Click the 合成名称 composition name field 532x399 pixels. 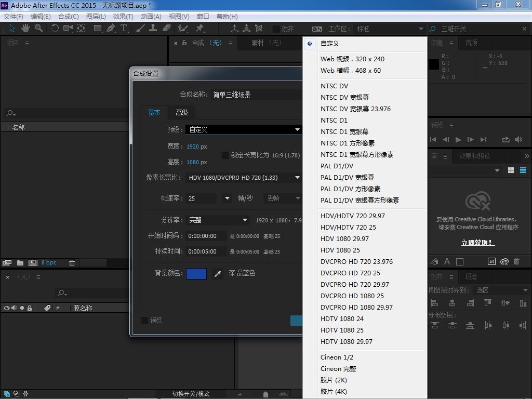tap(256, 95)
